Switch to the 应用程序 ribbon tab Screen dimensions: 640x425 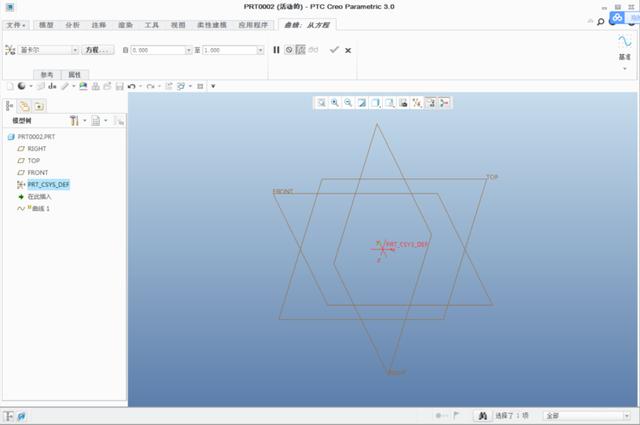point(253,25)
